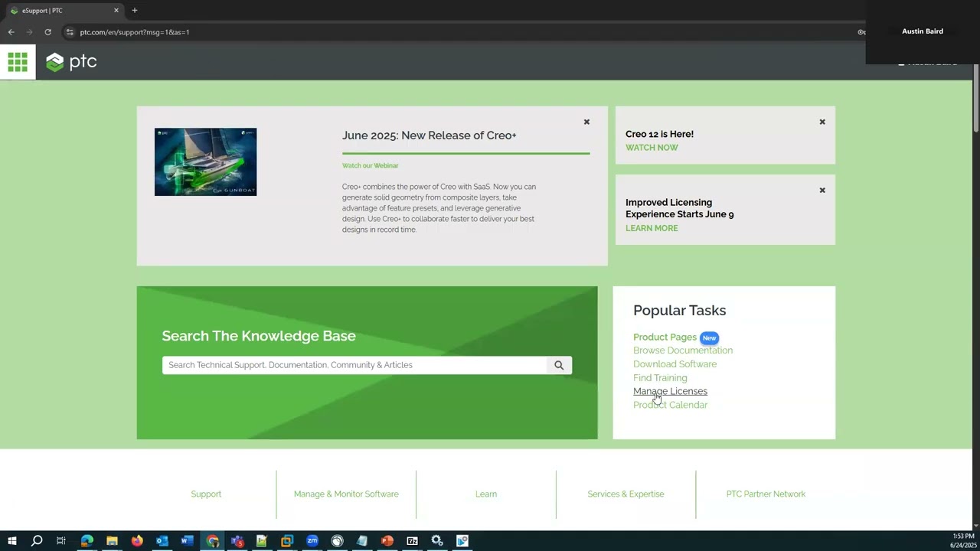
Task: Open the Gunboat sailboat thumbnail image
Action: (205, 162)
